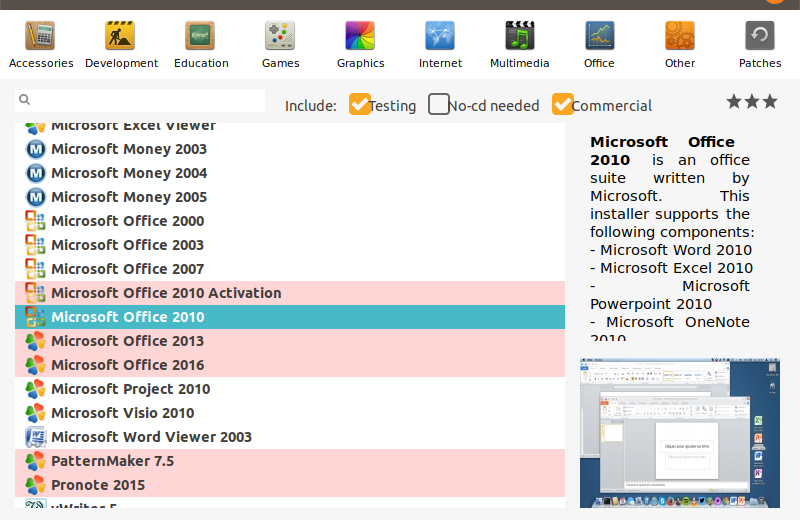Select the Education category icon
Viewport: 800px width, 520px height.
point(201,45)
